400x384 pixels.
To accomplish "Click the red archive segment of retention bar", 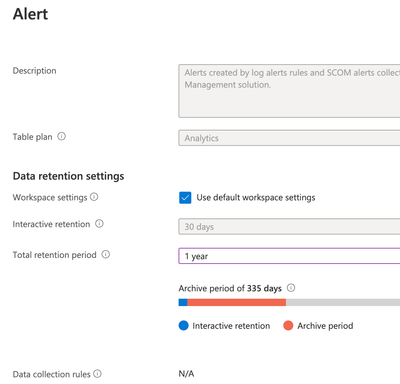I will click(237, 302).
